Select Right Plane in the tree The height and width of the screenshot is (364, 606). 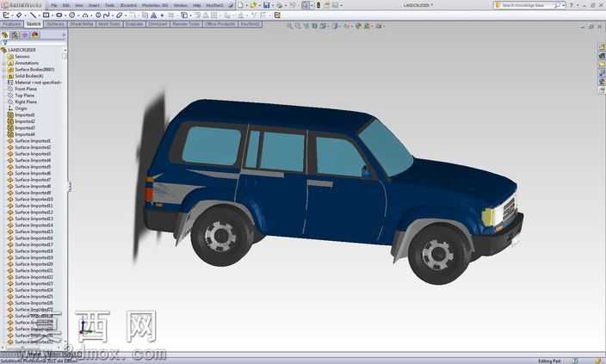[x=26, y=102]
